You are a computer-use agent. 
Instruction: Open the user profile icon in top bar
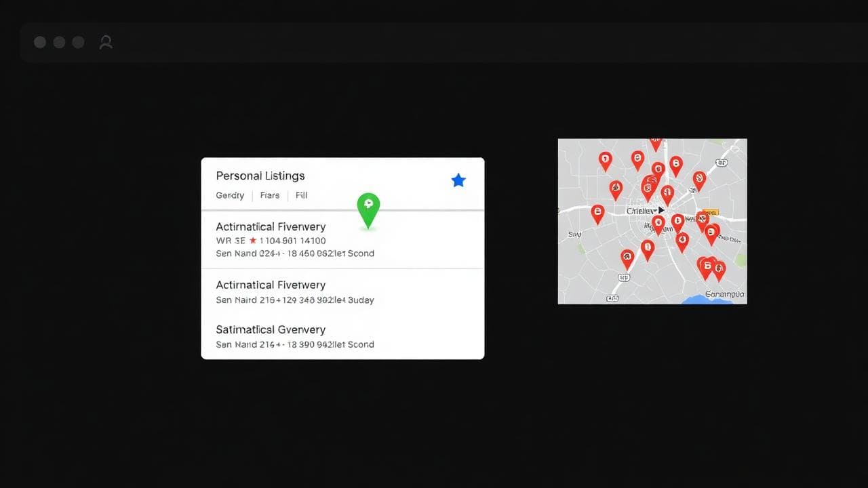[106, 42]
